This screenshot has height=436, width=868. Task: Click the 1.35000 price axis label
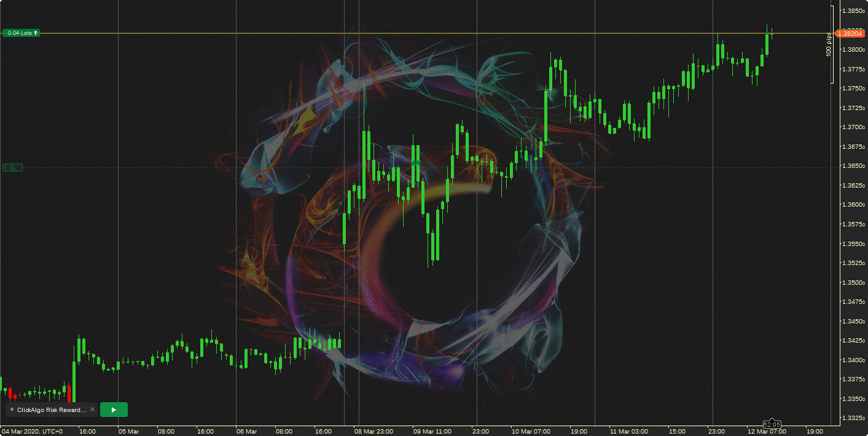pyautogui.click(x=854, y=283)
